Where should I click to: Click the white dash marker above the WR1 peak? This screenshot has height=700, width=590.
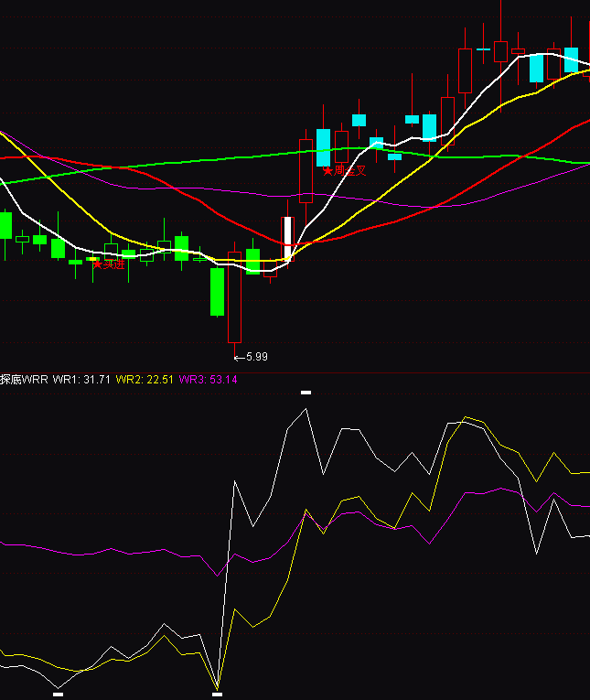pos(306,393)
